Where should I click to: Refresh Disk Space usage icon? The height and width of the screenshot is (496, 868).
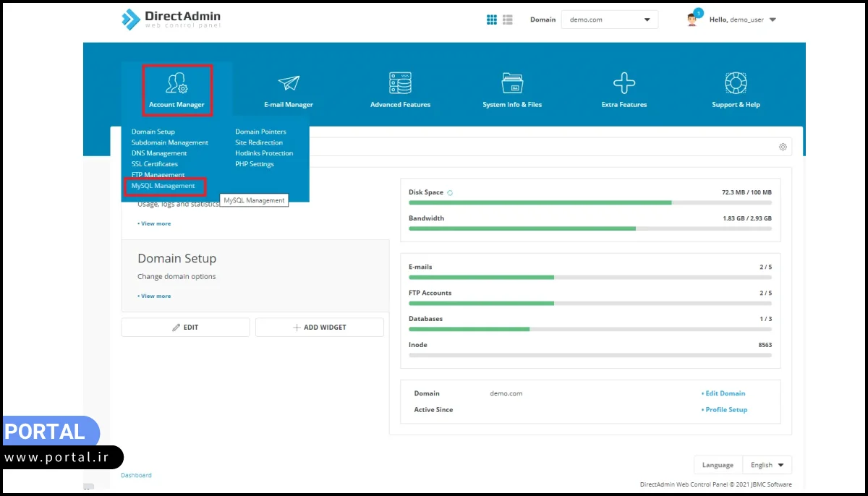coord(450,193)
